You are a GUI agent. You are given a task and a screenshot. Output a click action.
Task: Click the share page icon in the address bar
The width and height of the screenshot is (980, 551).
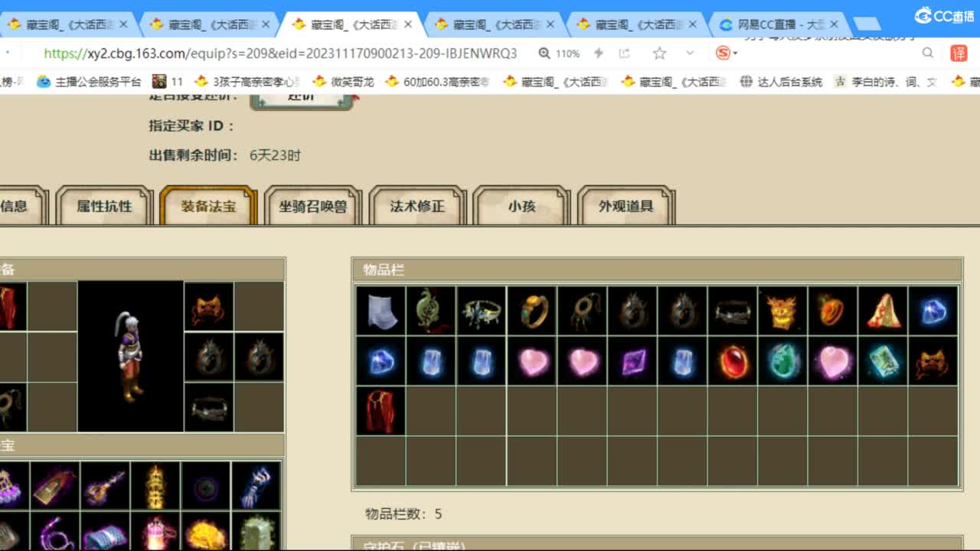point(625,53)
